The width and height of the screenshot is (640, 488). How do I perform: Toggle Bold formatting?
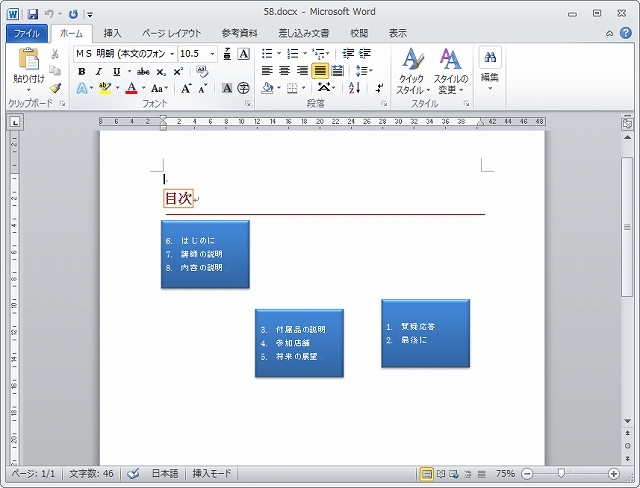(x=81, y=71)
